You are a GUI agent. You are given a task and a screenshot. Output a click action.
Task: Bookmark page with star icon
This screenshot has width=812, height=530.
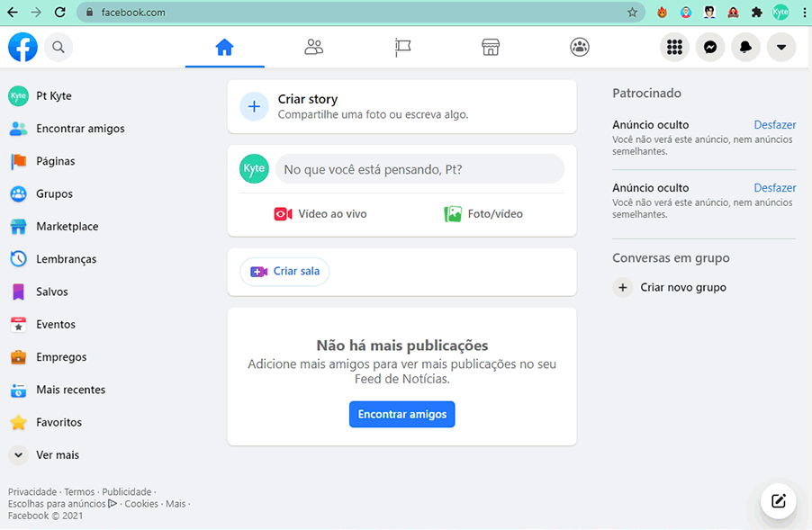tap(632, 13)
